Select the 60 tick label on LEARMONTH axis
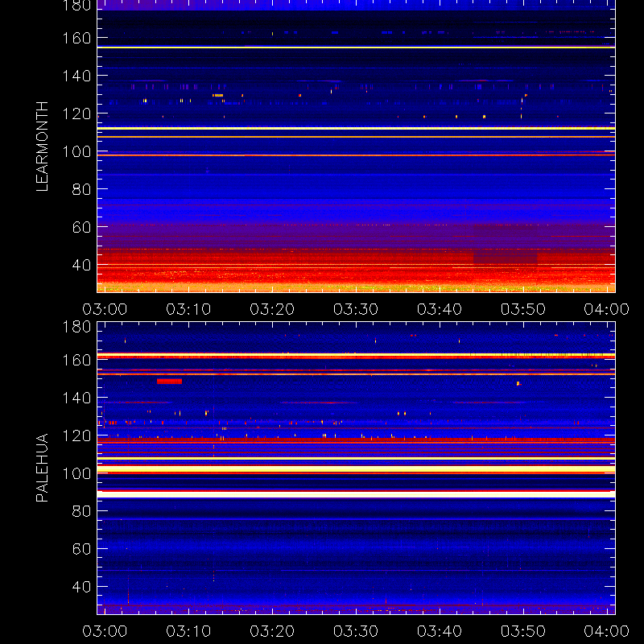Screen dimensions: 644x644 coord(81,227)
